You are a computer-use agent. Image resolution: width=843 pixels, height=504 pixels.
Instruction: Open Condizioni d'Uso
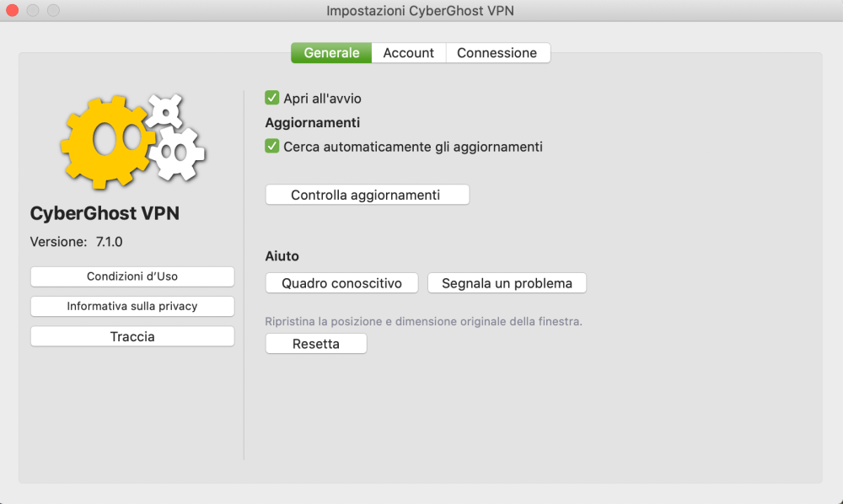tap(132, 276)
